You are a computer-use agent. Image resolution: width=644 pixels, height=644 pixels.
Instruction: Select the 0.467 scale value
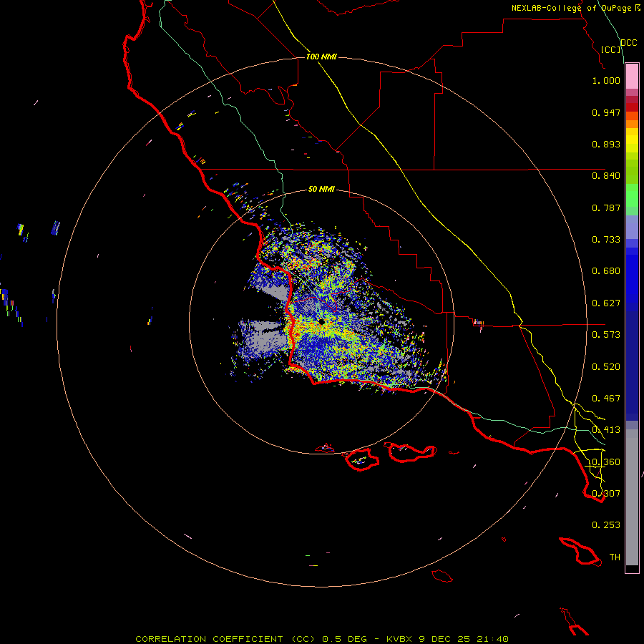pos(606,399)
